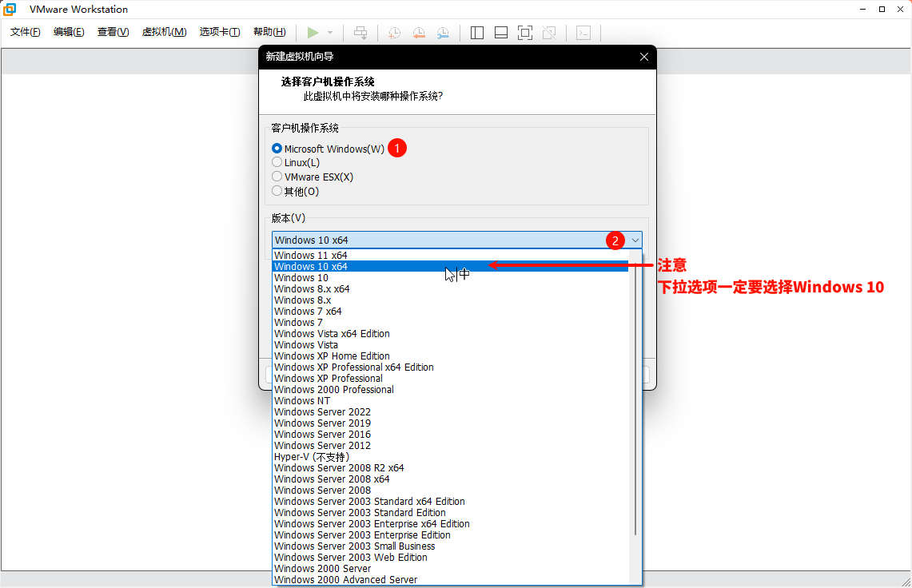Choose the Hyper-V (不支持) option
The width and height of the screenshot is (912, 588).
click(450, 456)
